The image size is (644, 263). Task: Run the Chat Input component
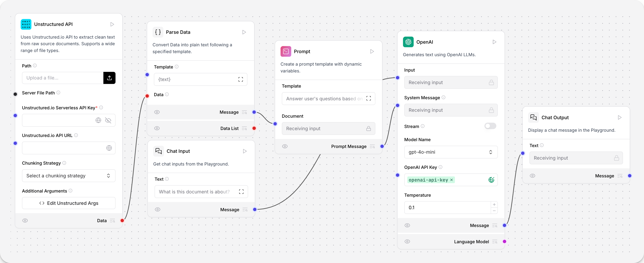pyautogui.click(x=245, y=151)
